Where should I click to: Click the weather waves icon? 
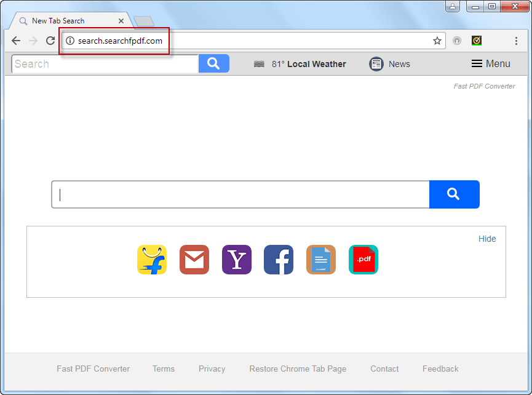coord(259,64)
